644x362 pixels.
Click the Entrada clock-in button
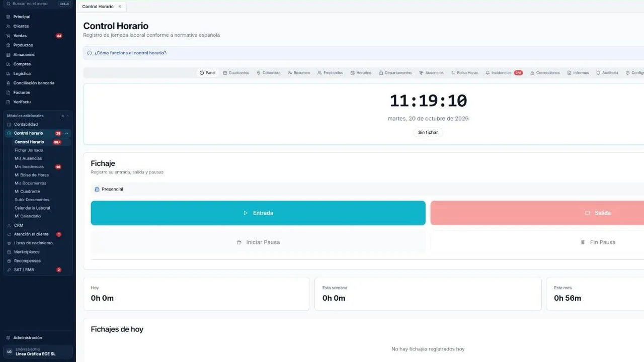258,213
